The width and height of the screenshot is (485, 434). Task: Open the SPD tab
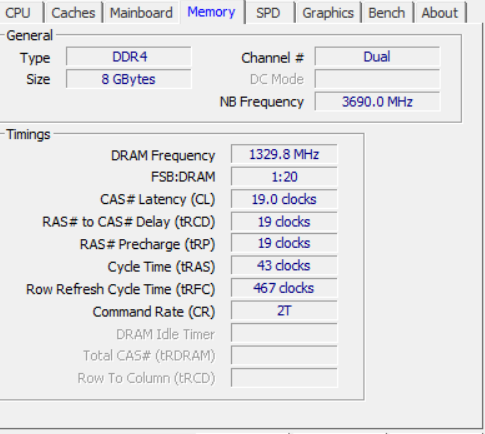pyautogui.click(x=268, y=13)
